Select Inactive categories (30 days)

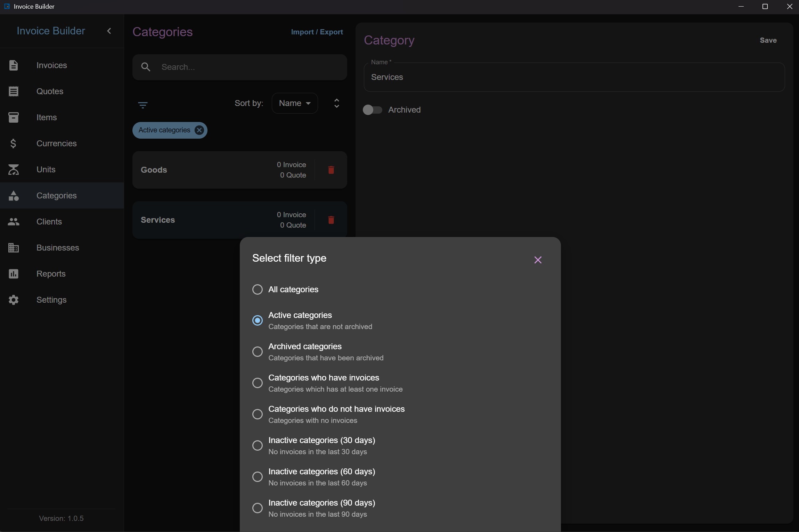coord(257,445)
